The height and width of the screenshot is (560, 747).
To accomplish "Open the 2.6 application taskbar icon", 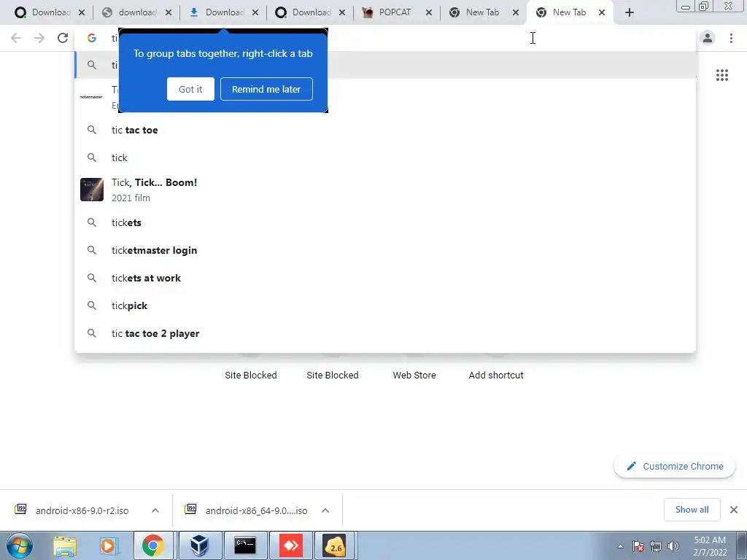I will click(x=335, y=545).
